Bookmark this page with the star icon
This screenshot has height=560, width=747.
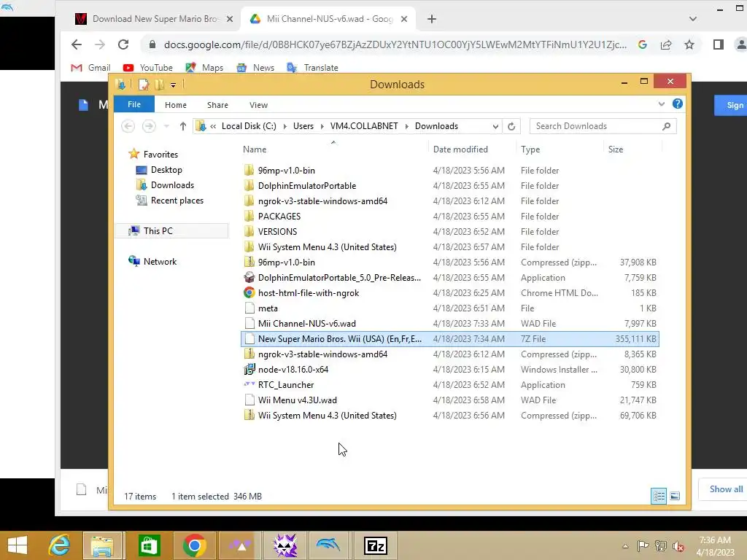pyautogui.click(x=689, y=44)
